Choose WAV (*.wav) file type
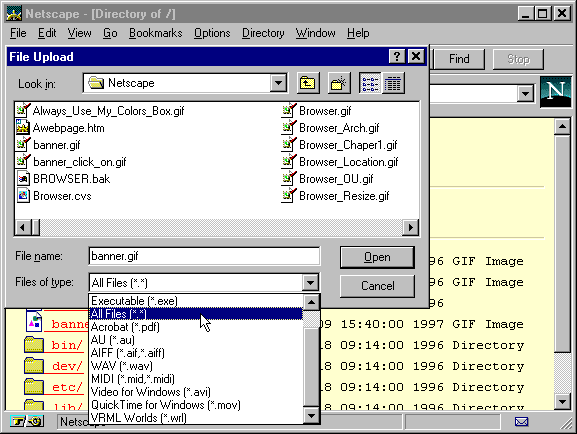577x434 pixels. pos(196,366)
